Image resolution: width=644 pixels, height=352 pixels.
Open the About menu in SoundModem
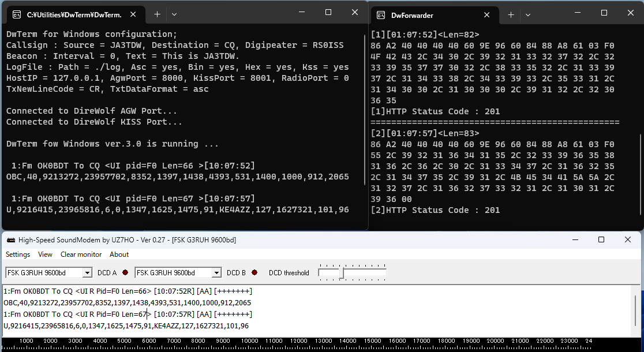tap(119, 254)
